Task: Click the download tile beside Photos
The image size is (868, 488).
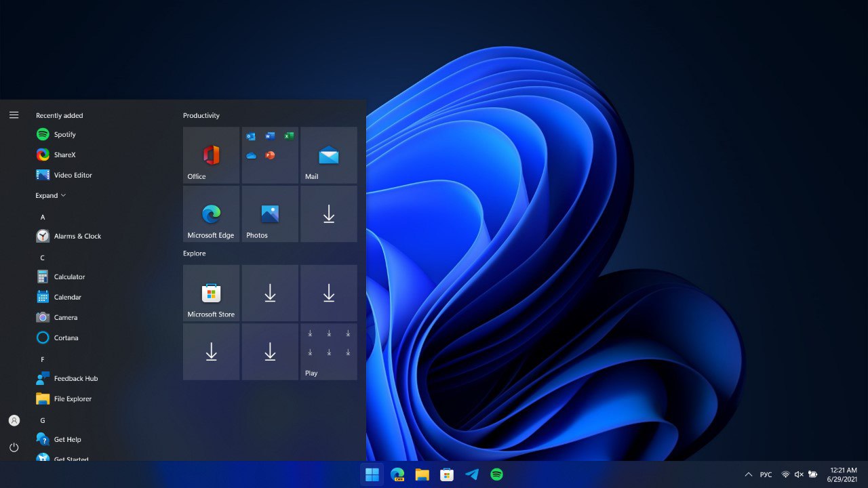Action: [329, 214]
